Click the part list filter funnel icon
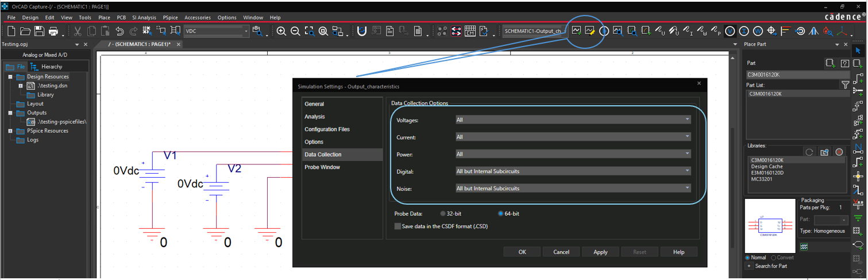 845,85
